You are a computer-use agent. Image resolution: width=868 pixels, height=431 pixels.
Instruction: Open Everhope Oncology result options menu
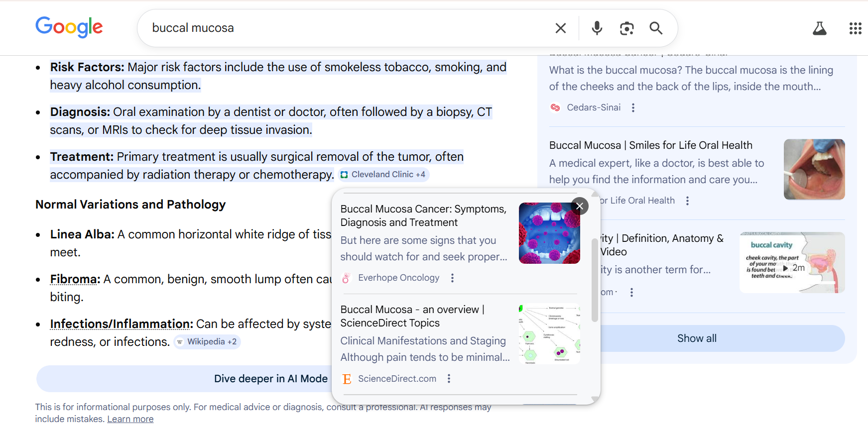click(x=453, y=278)
